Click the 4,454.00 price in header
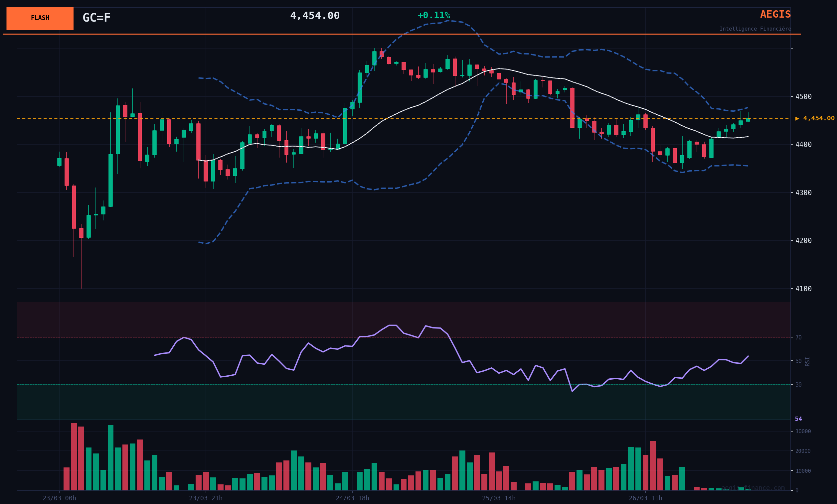 pos(315,16)
